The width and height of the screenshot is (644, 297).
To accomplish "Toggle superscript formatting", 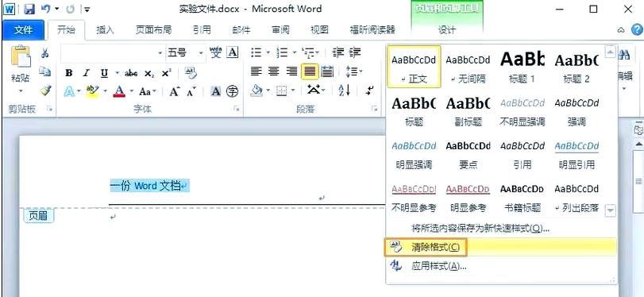I will [166, 73].
